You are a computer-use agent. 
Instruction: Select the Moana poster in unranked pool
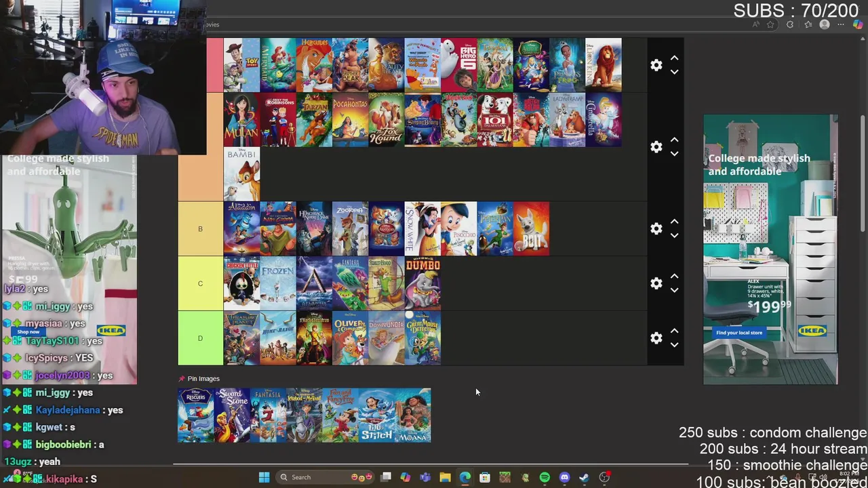click(412, 415)
